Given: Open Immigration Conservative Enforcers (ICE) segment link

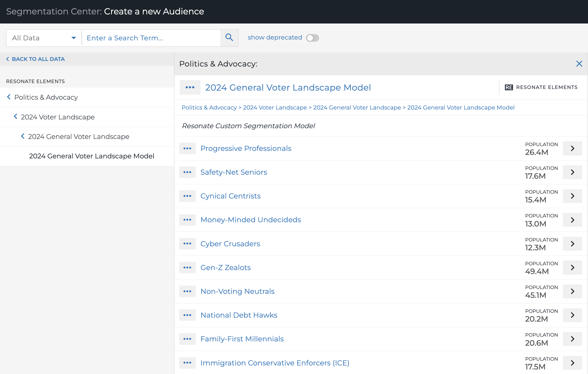Looking at the screenshot, I should click(275, 363).
